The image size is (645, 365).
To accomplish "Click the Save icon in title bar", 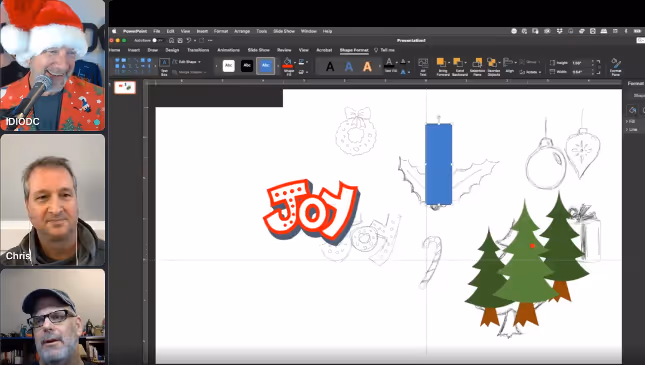I will coord(180,40).
